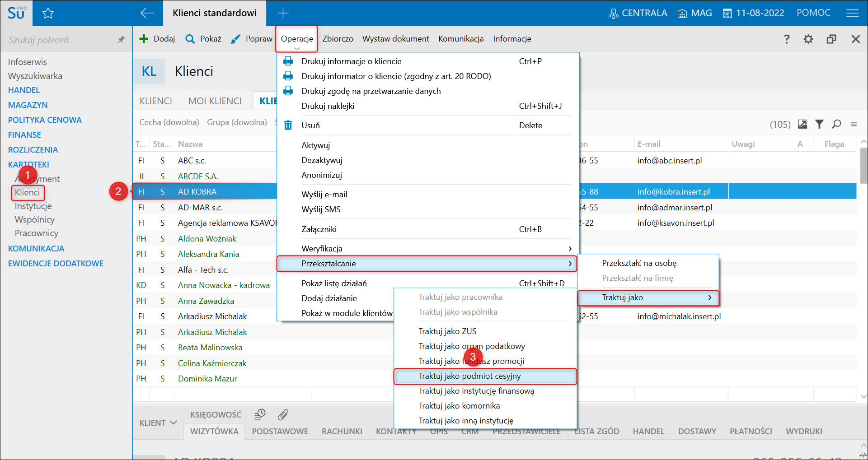Choose Traktuj jako podmiot cesyjny
This screenshot has height=460, width=868.
coord(485,376)
